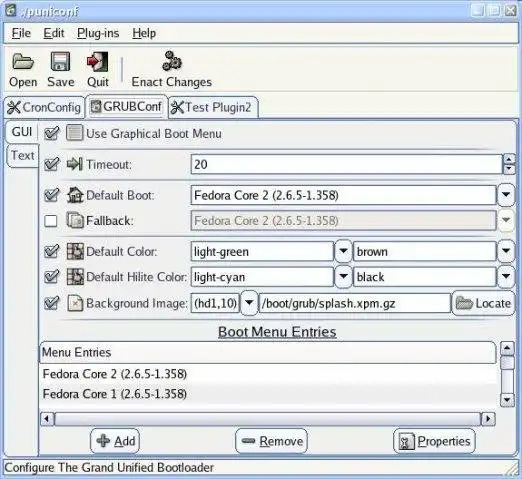Switch to the Test Plugin2 tab
The height and width of the screenshot is (479, 522).
(x=213, y=107)
